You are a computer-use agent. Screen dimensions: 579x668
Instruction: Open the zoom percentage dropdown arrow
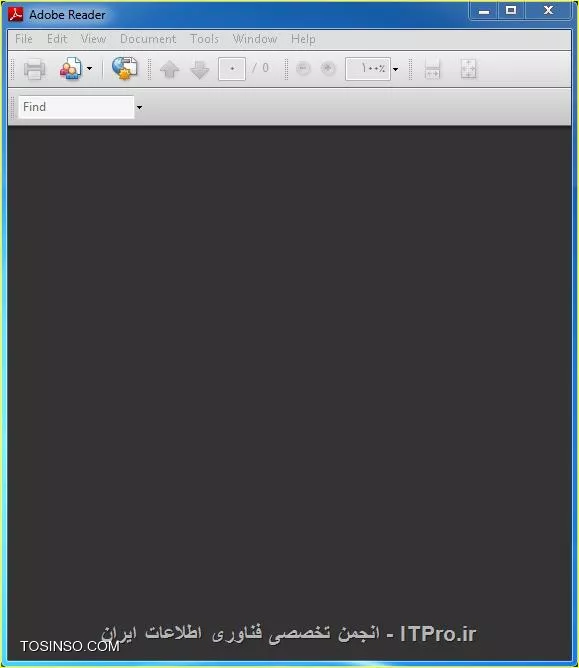[395, 69]
